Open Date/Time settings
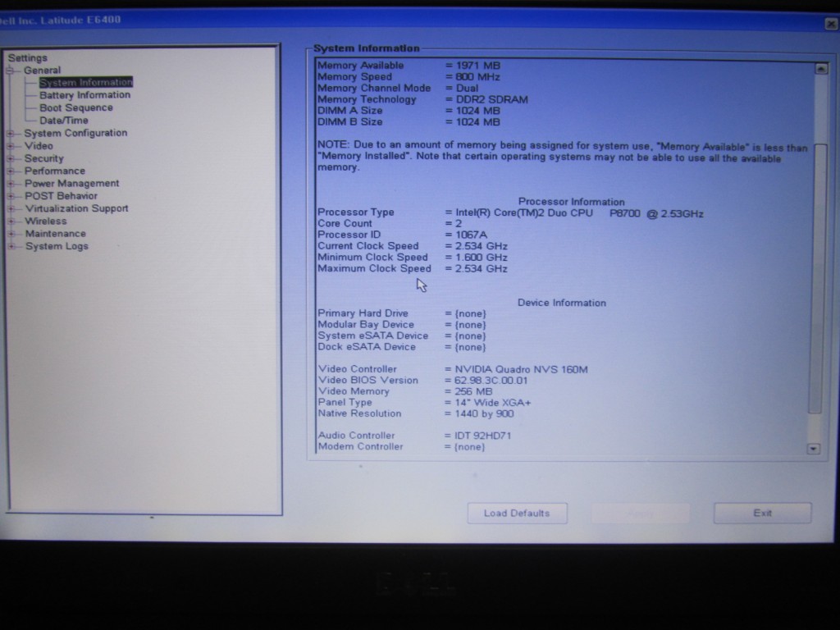The height and width of the screenshot is (630, 840). click(x=64, y=121)
